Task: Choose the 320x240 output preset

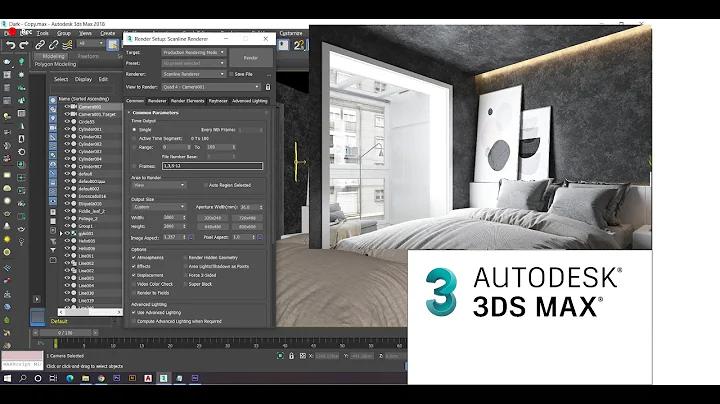Action: [213, 218]
